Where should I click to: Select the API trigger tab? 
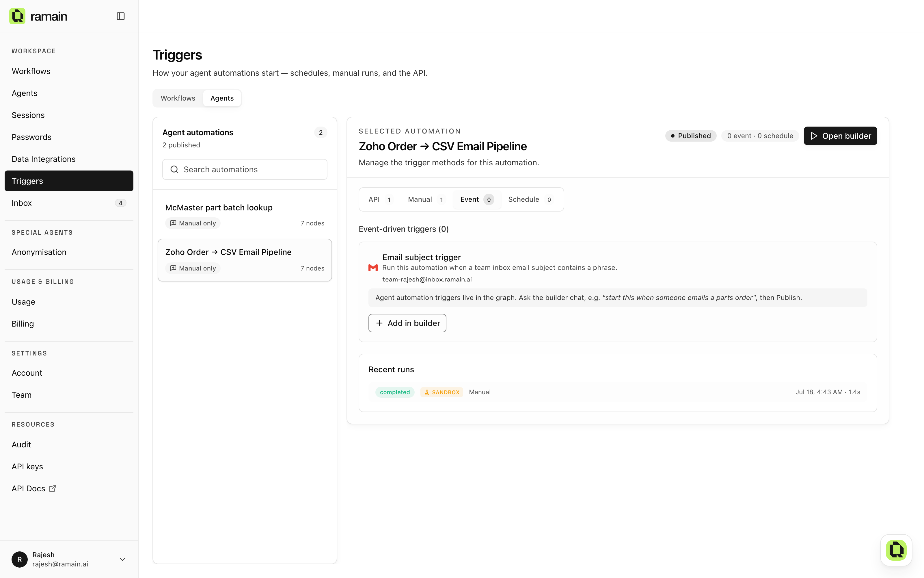pos(380,199)
